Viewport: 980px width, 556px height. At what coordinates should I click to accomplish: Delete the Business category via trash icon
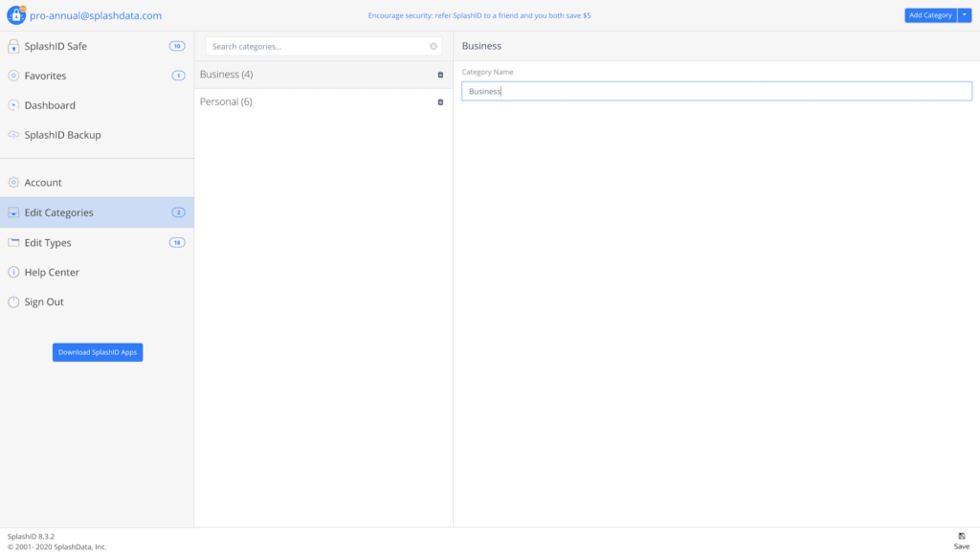pos(440,75)
